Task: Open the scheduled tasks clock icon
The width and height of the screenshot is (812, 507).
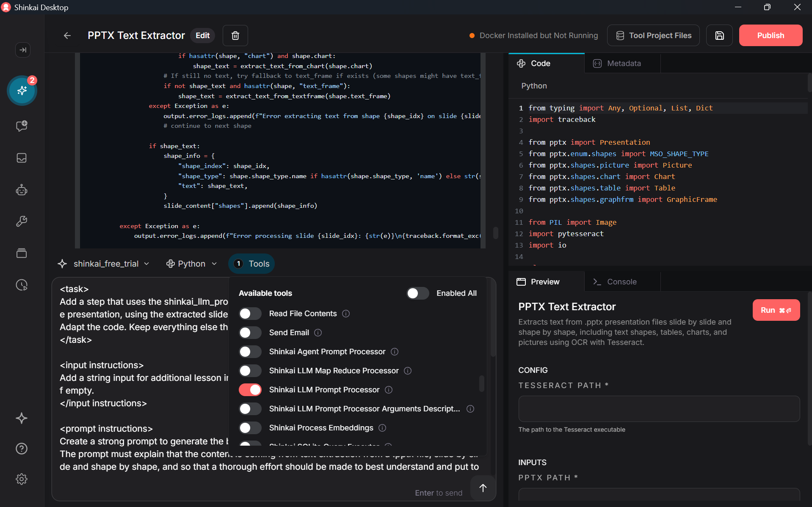Action: (x=22, y=285)
